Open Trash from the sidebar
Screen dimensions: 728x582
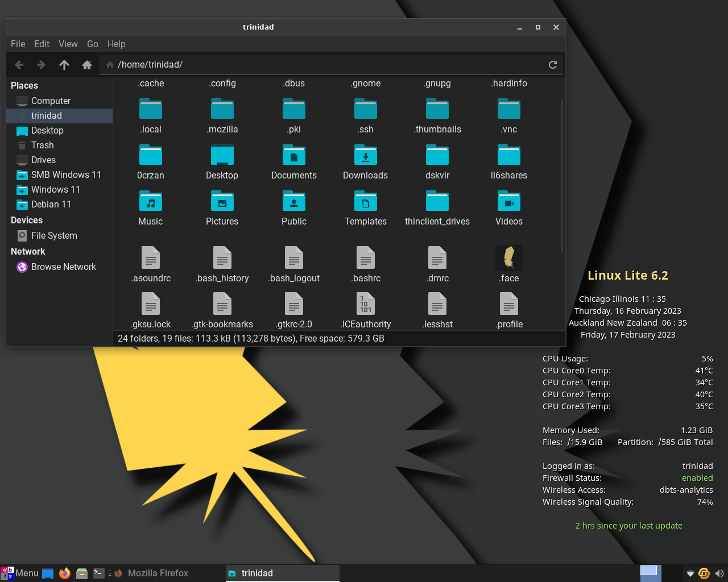pos(60,145)
